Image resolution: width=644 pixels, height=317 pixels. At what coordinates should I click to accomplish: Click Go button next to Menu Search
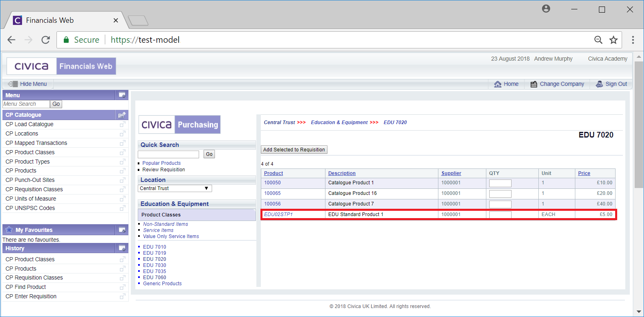click(x=56, y=104)
